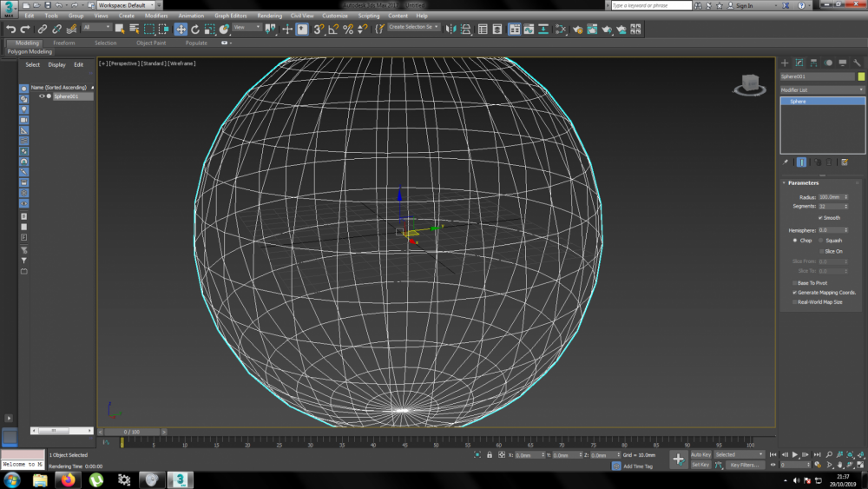Image resolution: width=868 pixels, height=489 pixels.
Task: Click the Rotate tool in main toolbar
Action: [195, 29]
